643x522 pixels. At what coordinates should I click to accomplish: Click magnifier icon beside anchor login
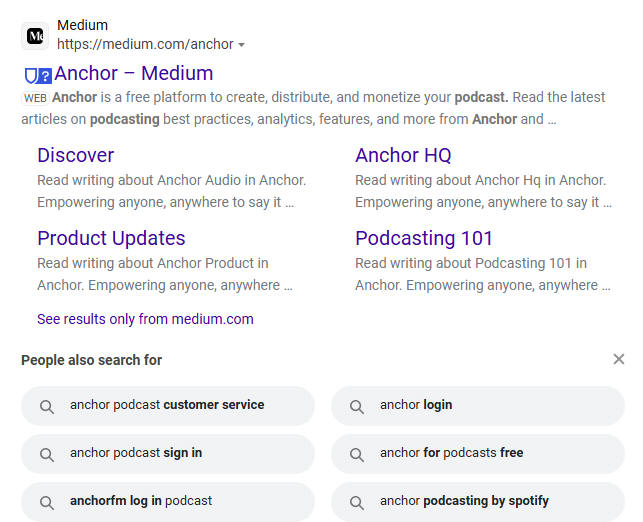click(357, 407)
